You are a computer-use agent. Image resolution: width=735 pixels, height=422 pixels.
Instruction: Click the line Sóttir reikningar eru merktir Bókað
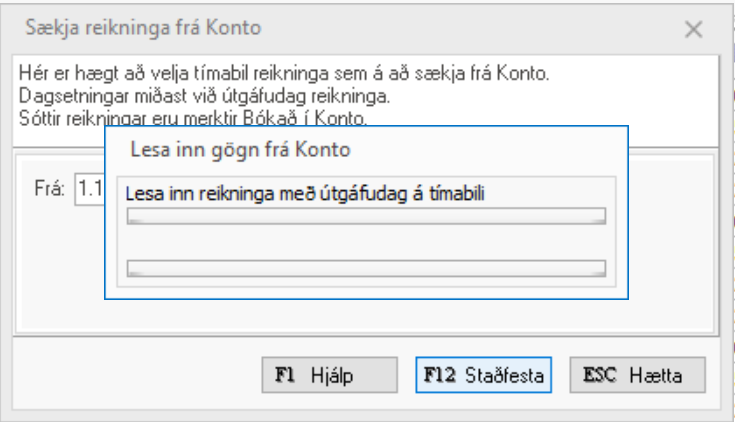(x=60, y=120)
